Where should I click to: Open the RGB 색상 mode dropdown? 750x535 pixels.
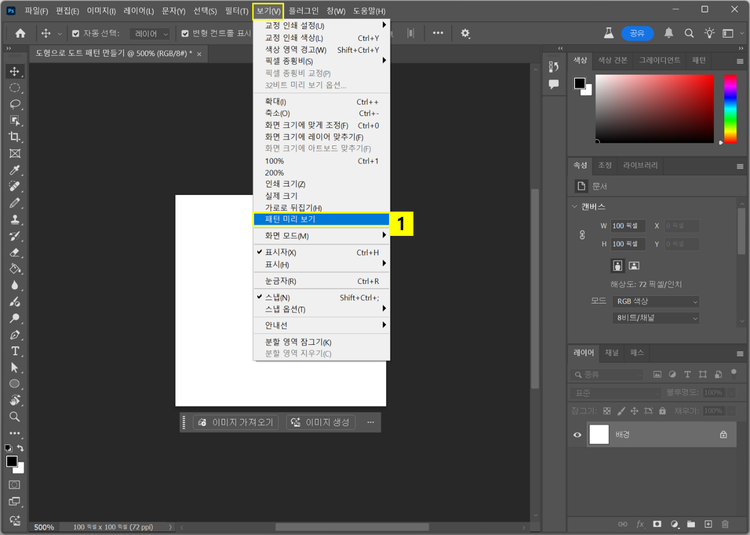click(655, 301)
